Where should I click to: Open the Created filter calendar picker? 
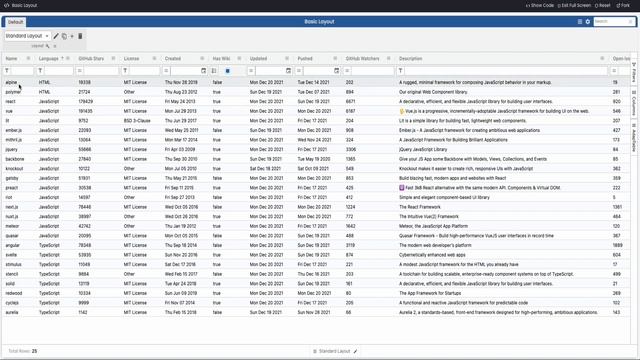[x=204, y=71]
